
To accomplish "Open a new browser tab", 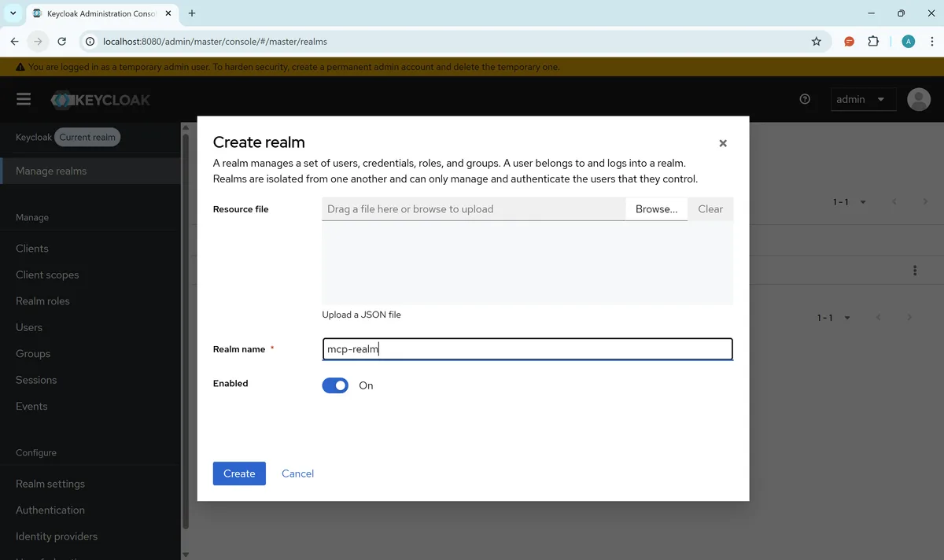I will point(192,13).
